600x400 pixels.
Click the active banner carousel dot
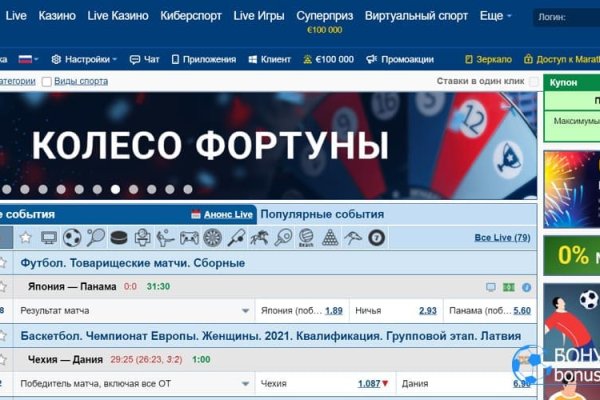(116, 188)
